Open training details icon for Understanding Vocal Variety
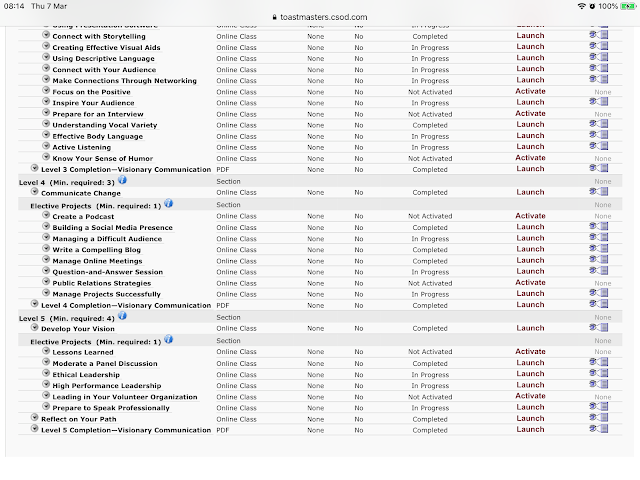The height and width of the screenshot is (480, 640). pyautogui.click(x=599, y=124)
